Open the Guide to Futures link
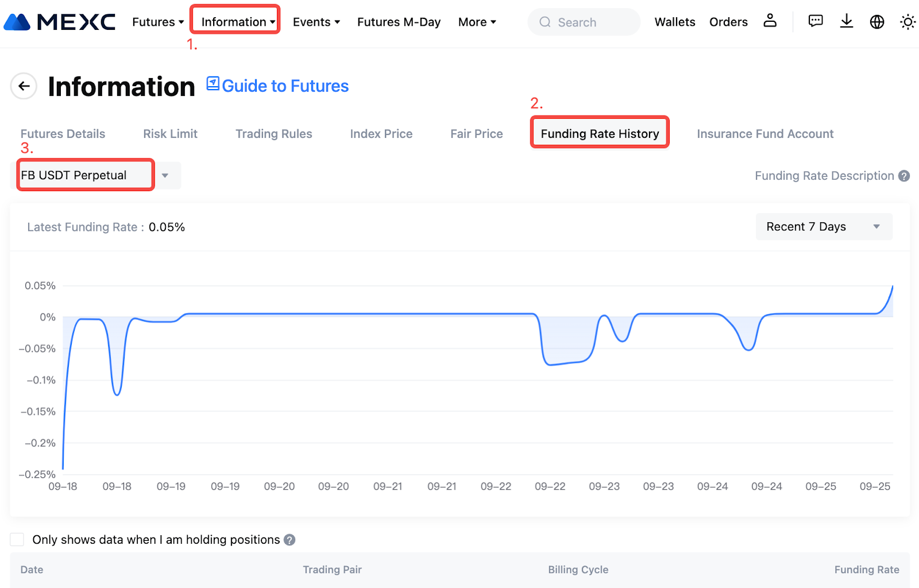 pyautogui.click(x=284, y=86)
